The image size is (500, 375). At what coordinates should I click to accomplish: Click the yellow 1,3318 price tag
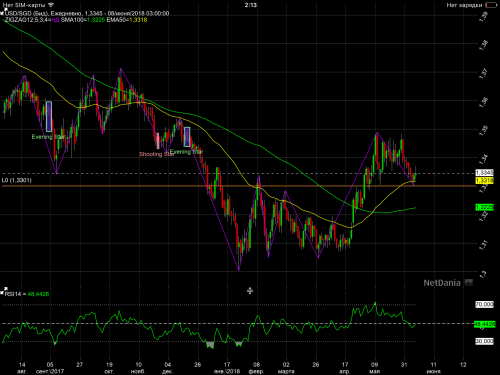point(484,181)
